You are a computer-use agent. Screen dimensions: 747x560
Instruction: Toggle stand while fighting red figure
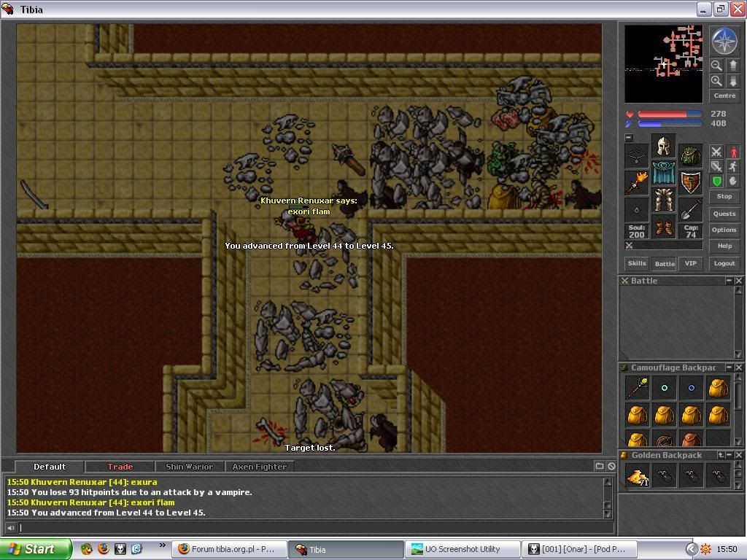pyautogui.click(x=733, y=152)
